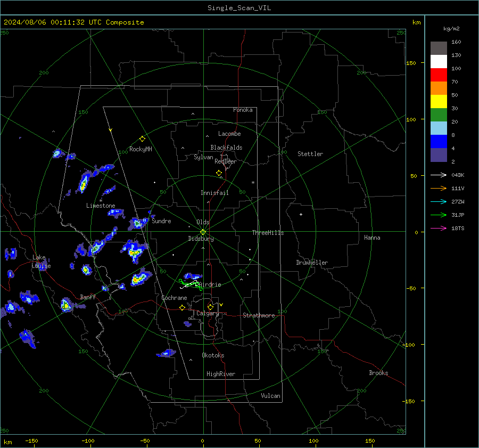This screenshot has height=448, width=479.
Task: Click the Hanna town label
Action: pos(372,238)
